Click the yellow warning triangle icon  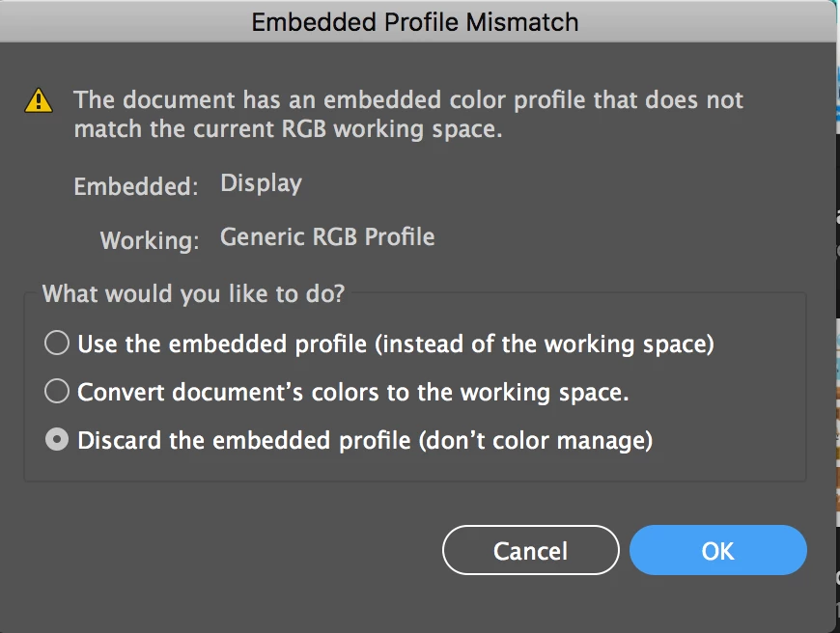click(x=39, y=99)
